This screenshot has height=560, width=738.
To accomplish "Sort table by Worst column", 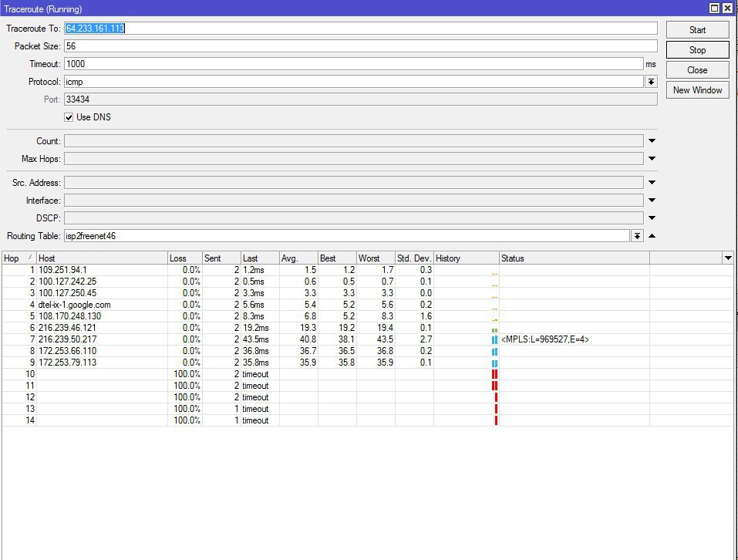I will point(376,258).
